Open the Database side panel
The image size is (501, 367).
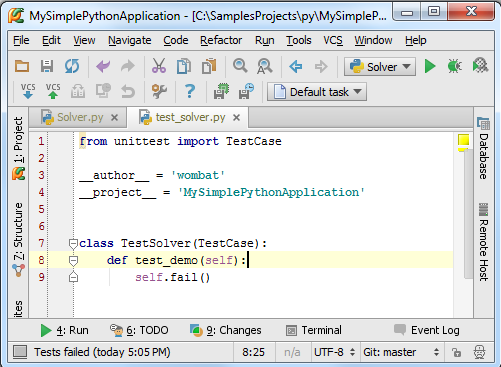coord(484,148)
